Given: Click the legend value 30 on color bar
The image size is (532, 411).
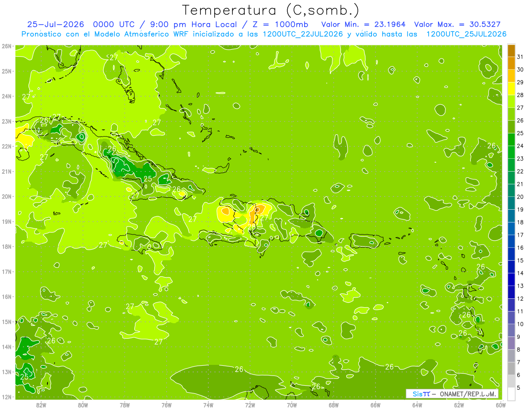Looking at the screenshot, I should pos(520,70).
